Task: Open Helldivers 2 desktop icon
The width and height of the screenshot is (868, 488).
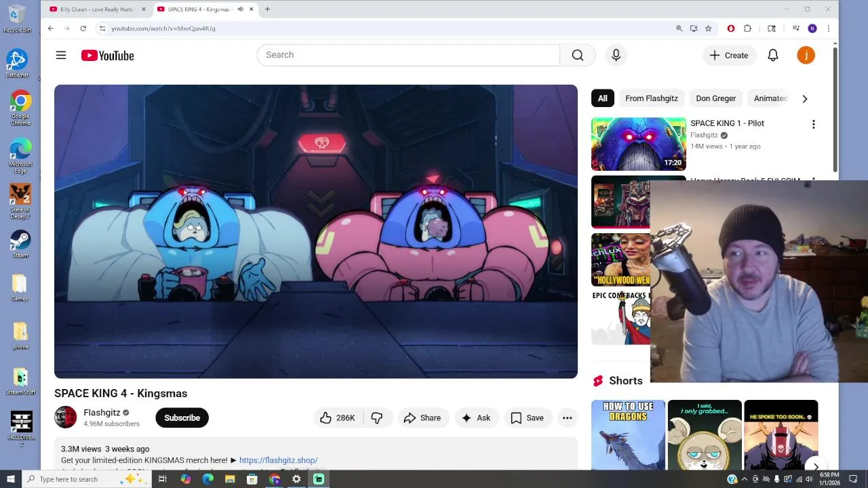Action: pos(21,429)
